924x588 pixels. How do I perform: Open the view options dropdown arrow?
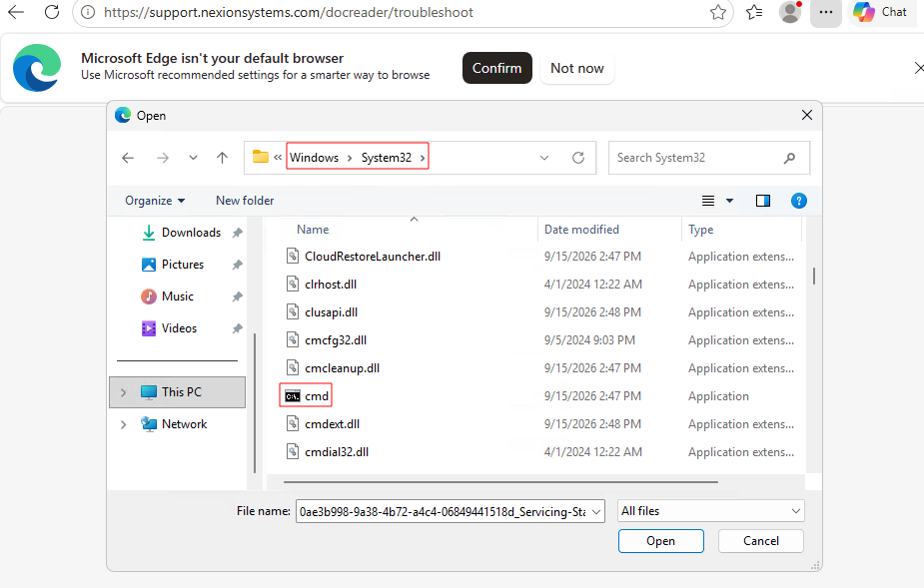[729, 201]
